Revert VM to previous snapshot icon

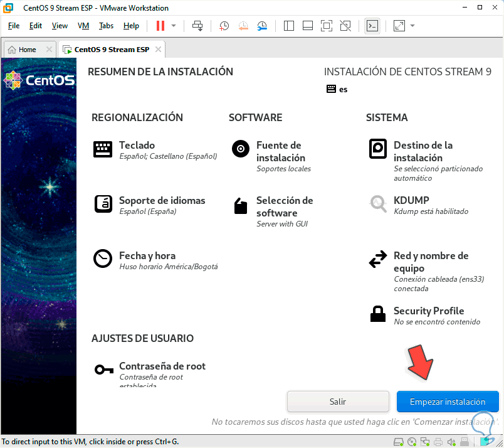tap(243, 26)
